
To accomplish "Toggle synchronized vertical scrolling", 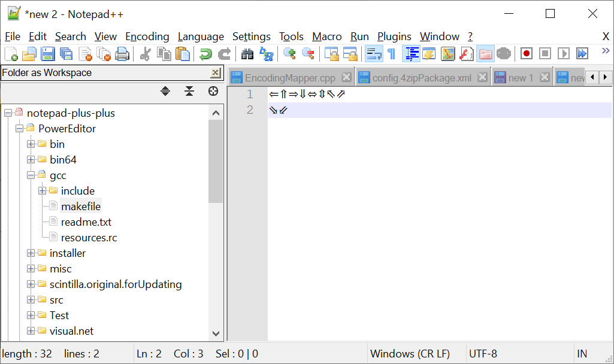I will tap(332, 54).
